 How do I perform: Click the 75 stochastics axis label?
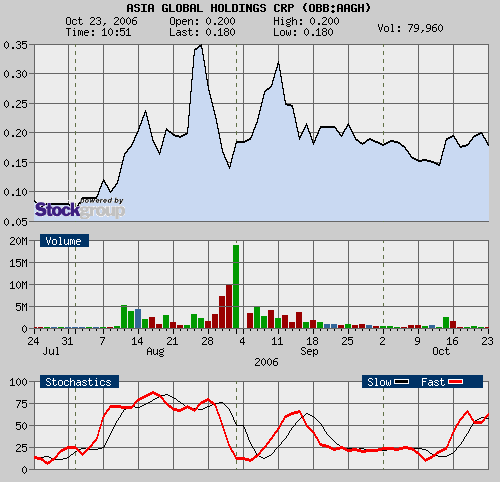(x=21, y=404)
